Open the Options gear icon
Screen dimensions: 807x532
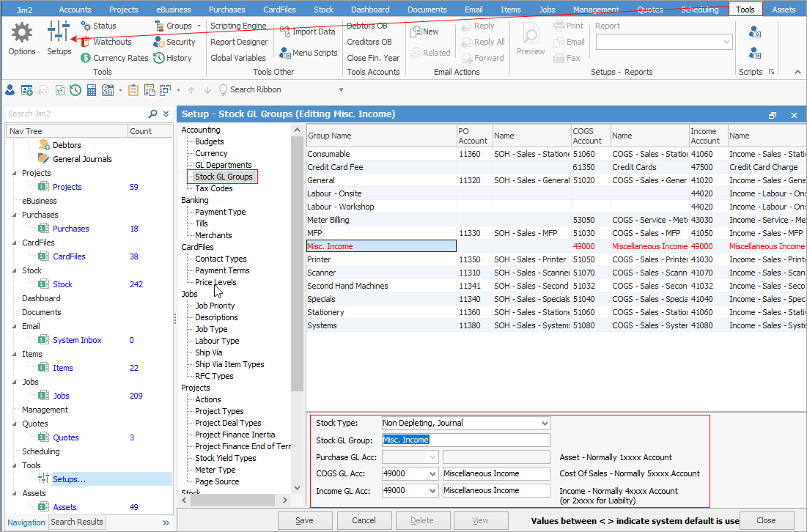[22, 34]
